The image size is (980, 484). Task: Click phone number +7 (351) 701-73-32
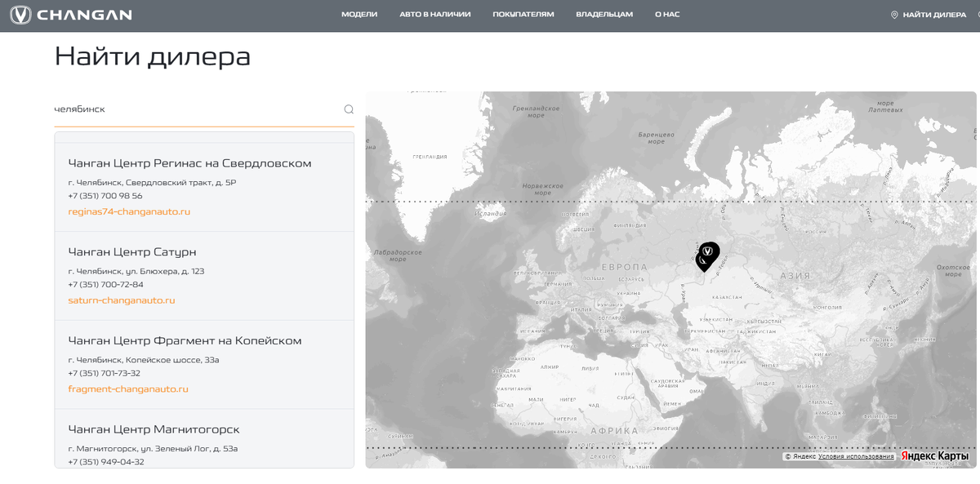pyautogui.click(x=105, y=373)
